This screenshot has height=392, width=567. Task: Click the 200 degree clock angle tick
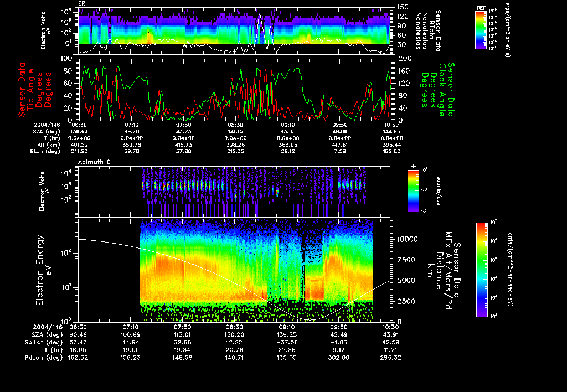[404, 59]
